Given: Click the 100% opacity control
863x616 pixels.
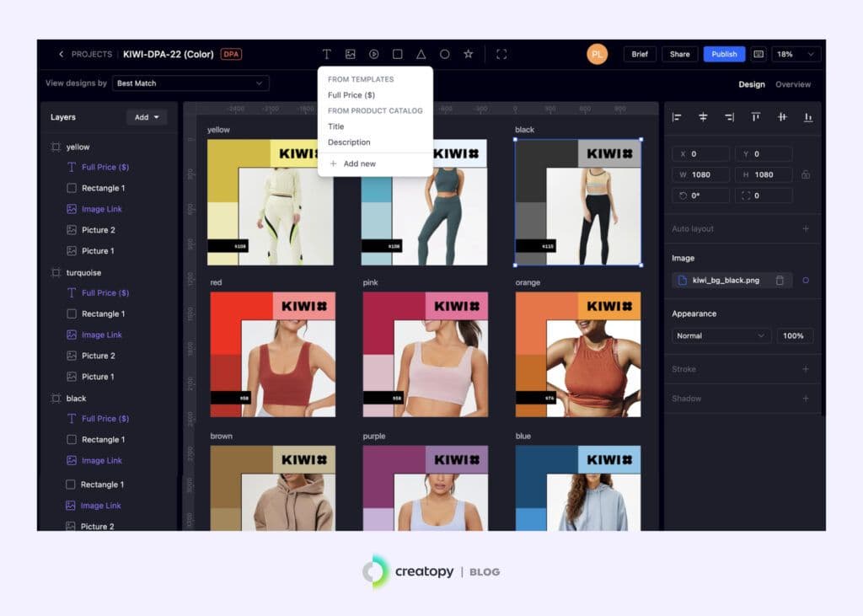Looking at the screenshot, I should 793,335.
